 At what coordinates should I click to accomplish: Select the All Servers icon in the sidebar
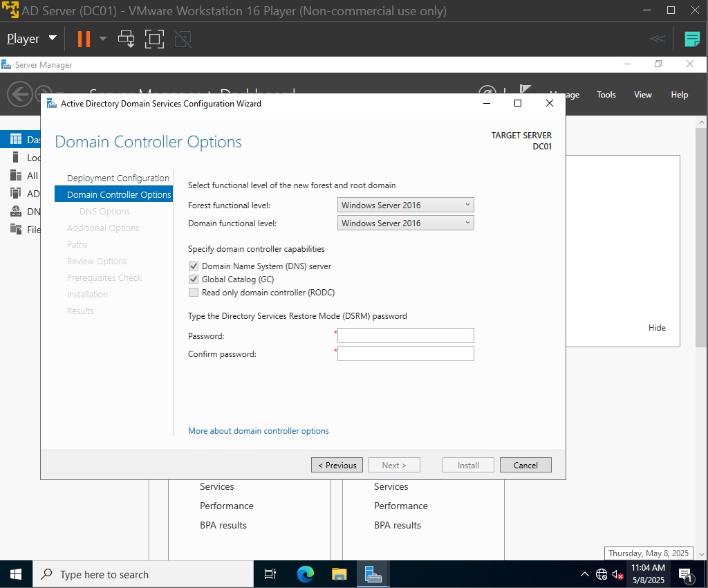(x=16, y=175)
